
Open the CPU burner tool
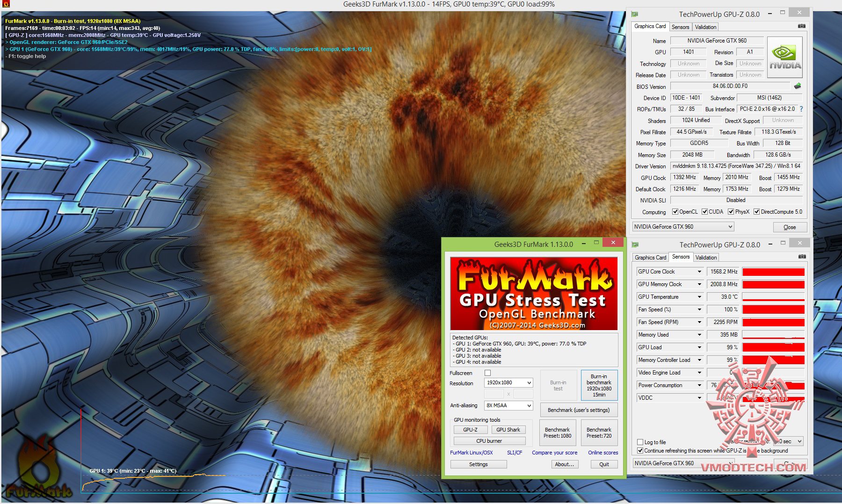click(489, 441)
